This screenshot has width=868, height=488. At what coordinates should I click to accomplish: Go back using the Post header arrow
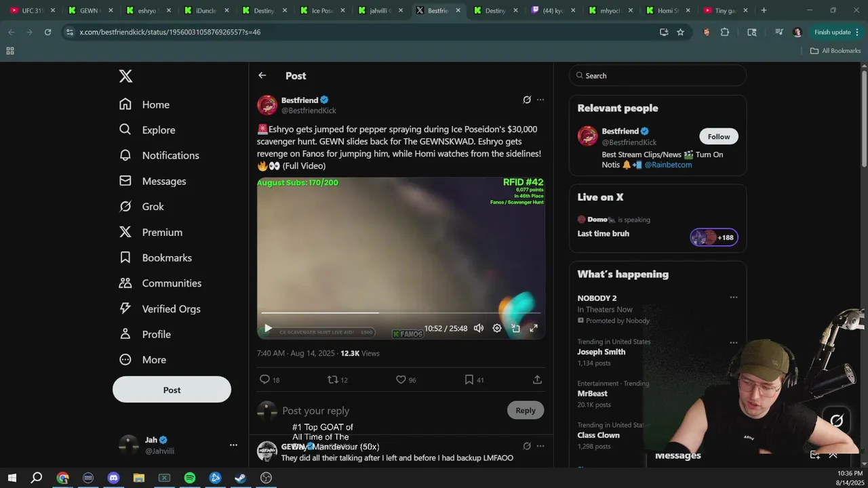pyautogui.click(x=262, y=75)
